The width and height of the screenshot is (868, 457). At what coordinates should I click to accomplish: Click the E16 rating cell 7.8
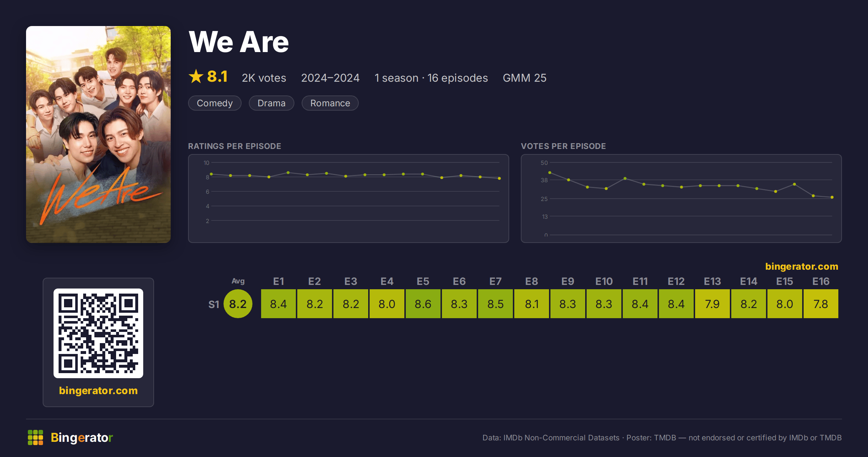click(821, 304)
